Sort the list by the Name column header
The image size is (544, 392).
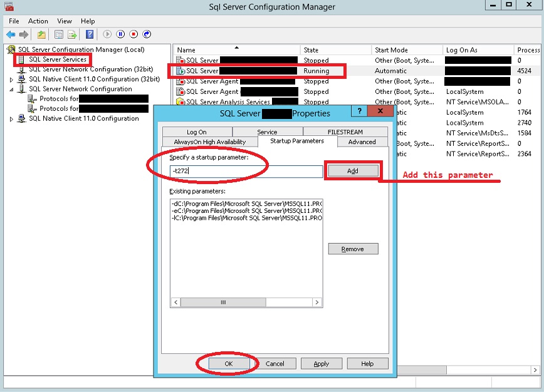point(237,50)
